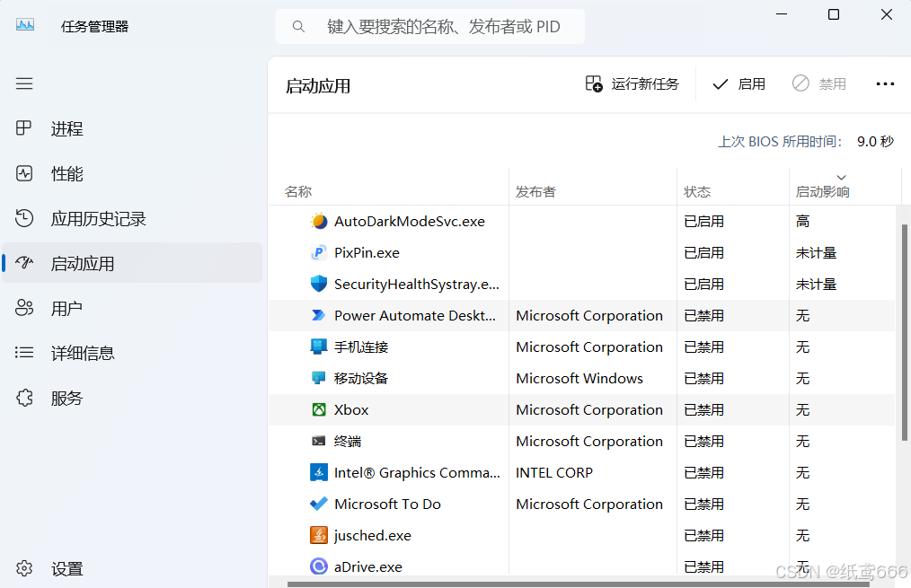Click the jusched.exe Java icon
The image size is (911, 588).
(x=319, y=535)
